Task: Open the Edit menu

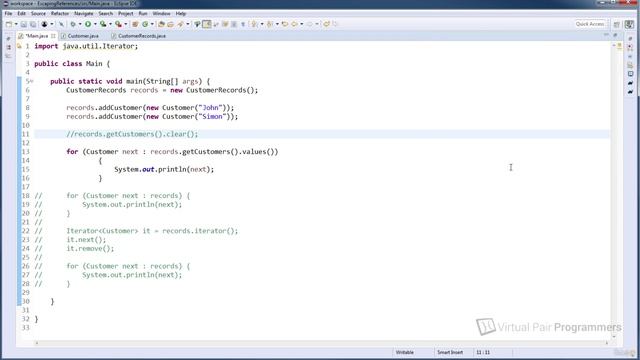Action: pos(21,13)
